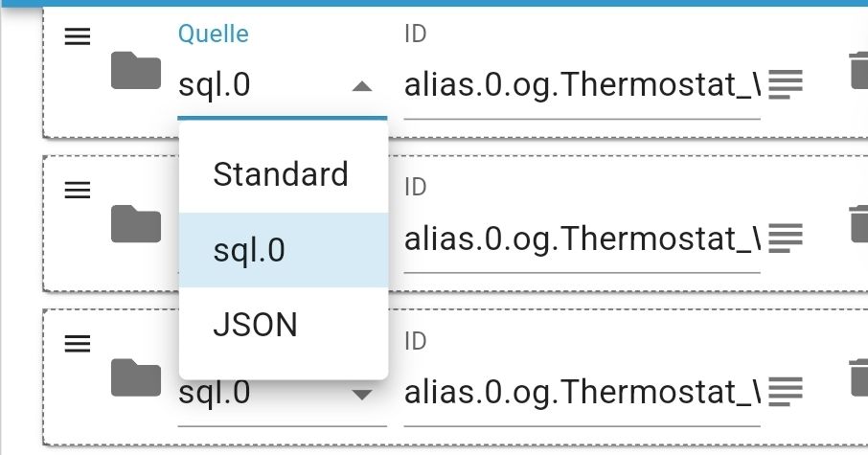Open the folder icon in the third row

[x=136, y=377]
